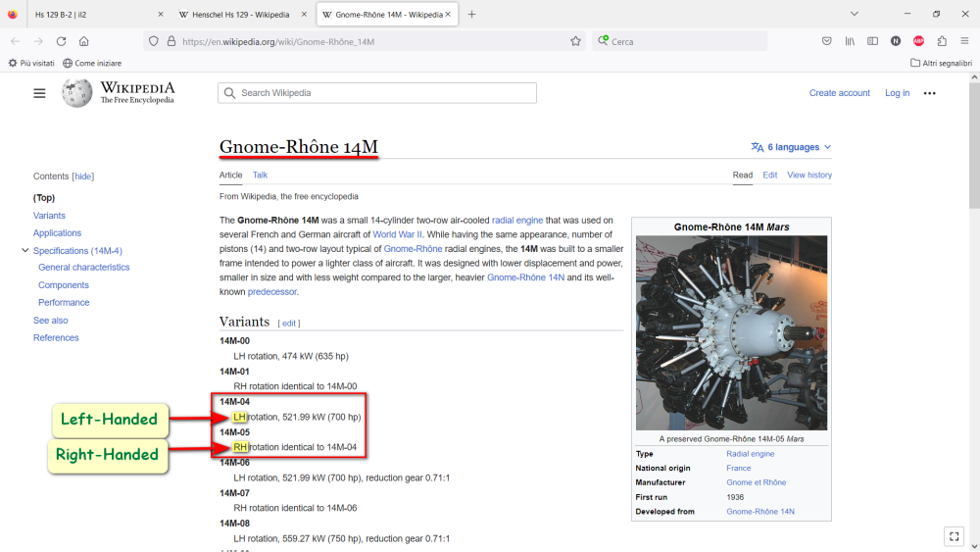The height and width of the screenshot is (552, 980).
Task: Open the Firefox extensions puzzle icon
Action: click(942, 41)
